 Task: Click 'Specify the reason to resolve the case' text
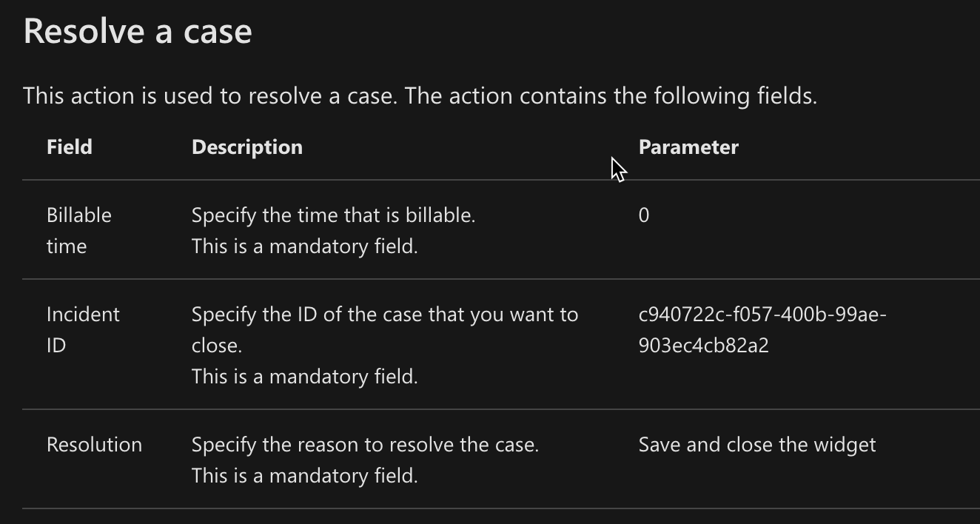tap(365, 445)
